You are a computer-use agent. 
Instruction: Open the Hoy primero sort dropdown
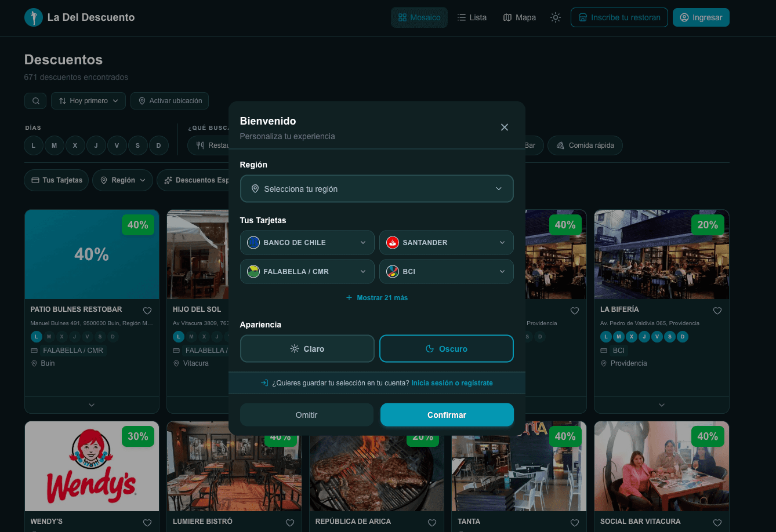click(89, 101)
